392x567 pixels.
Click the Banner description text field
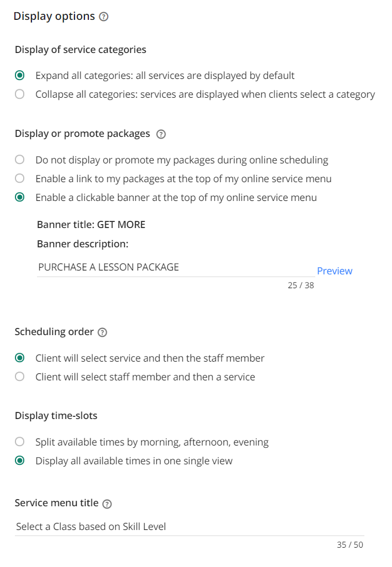click(x=176, y=267)
